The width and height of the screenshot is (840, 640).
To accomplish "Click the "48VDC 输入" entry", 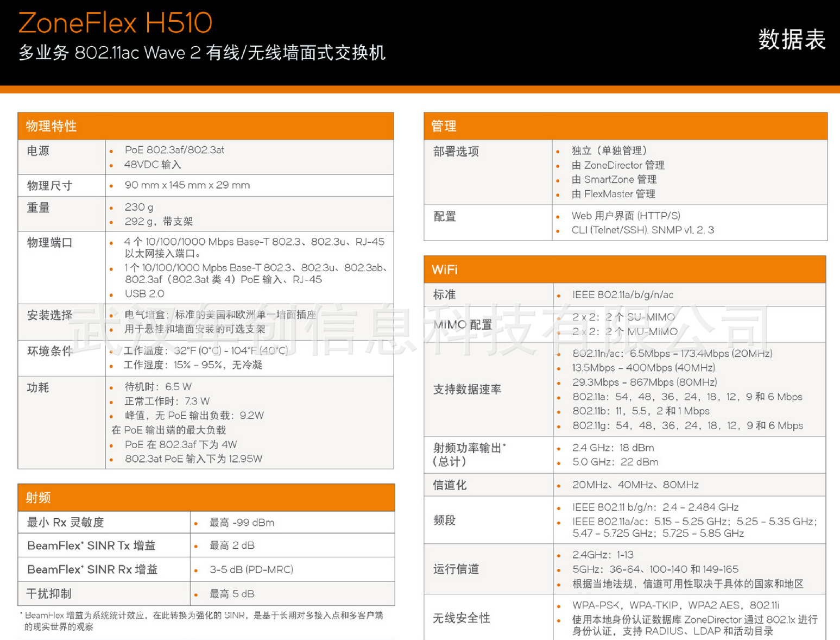I will [153, 165].
